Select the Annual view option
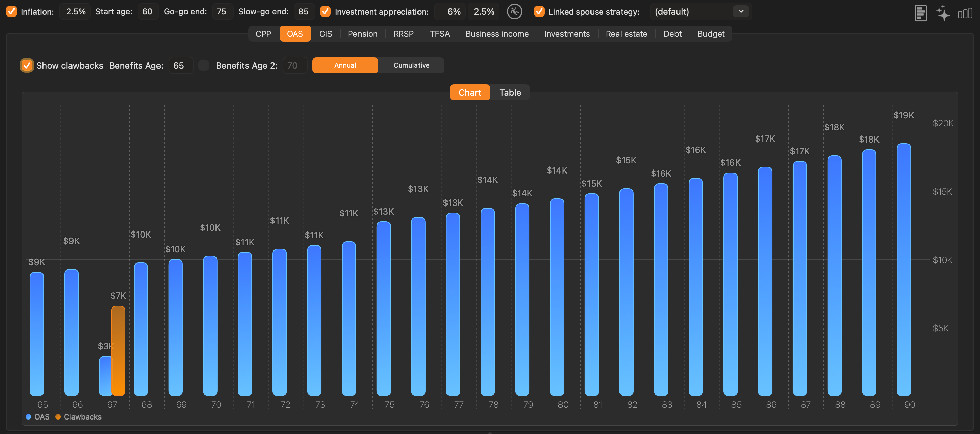 (x=345, y=65)
